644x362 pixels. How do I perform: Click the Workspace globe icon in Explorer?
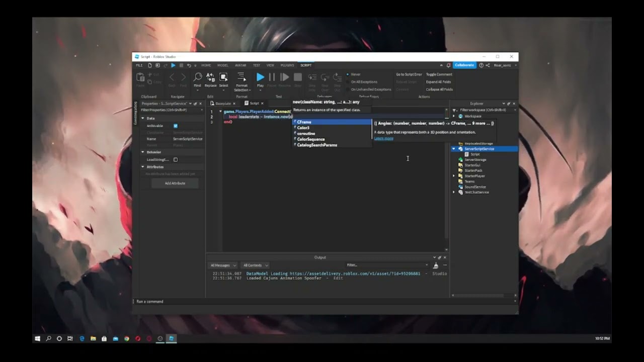[460, 116]
